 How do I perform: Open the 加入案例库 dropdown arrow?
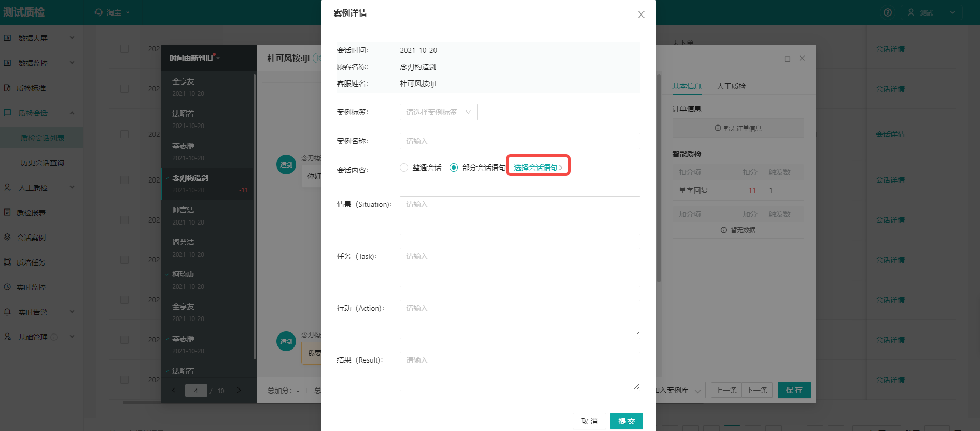click(x=698, y=391)
